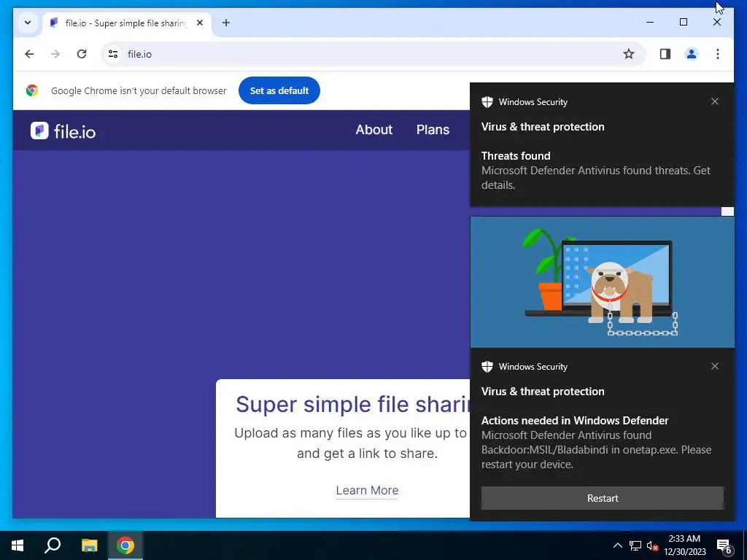Open the Threats found notification text
747x560 pixels.
(595, 171)
